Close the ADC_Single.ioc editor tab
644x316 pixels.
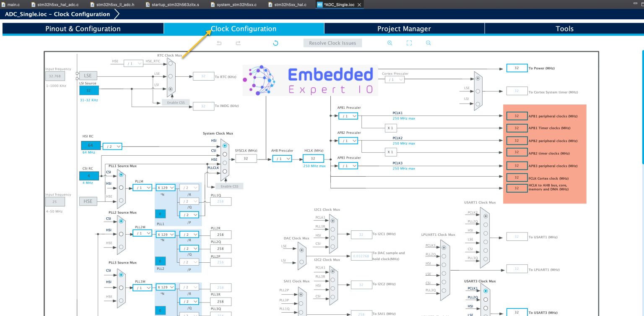pos(359,5)
